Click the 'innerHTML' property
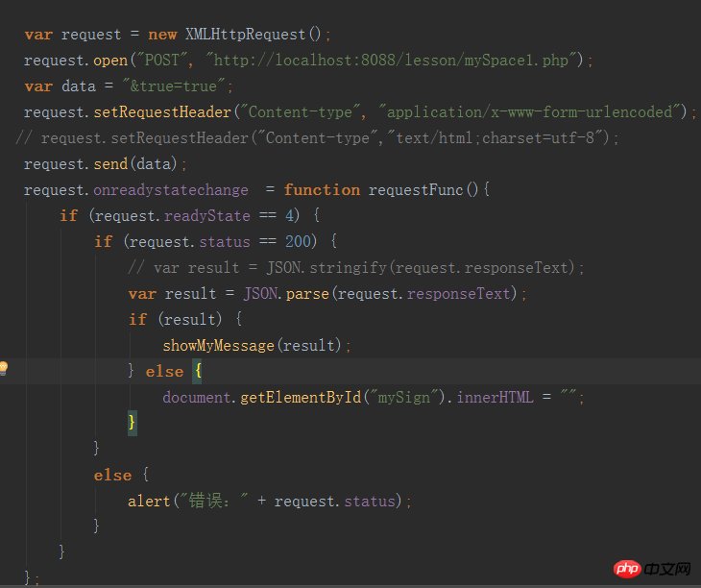Screen dimensions: 701x588 pyautogui.click(x=495, y=398)
